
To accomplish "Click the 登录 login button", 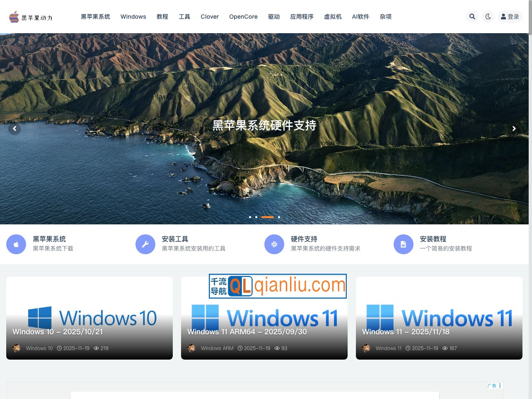I will point(510,17).
